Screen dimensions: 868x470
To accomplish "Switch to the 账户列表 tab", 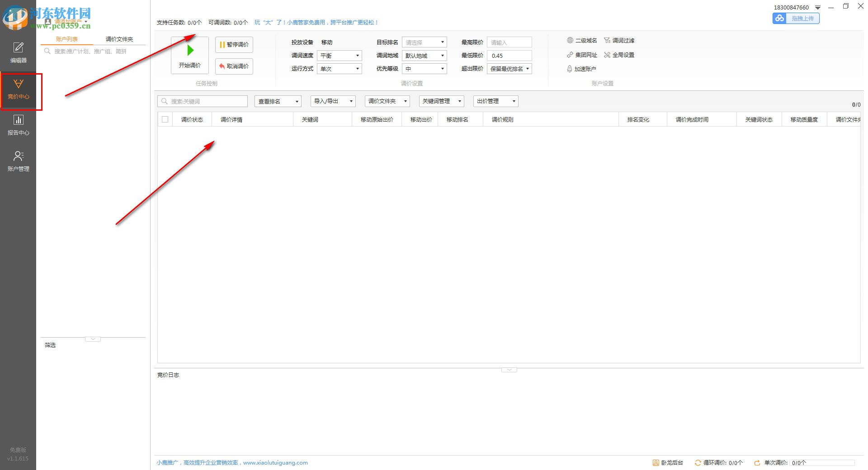I will (x=67, y=39).
